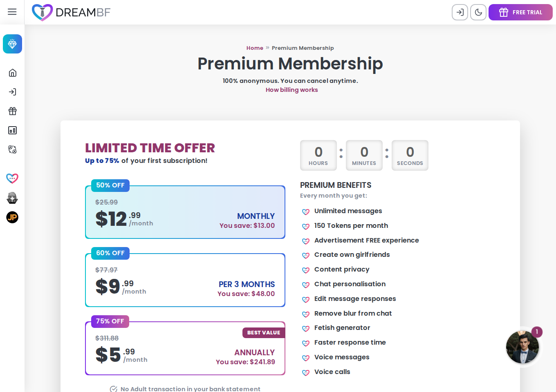Image resolution: width=556 pixels, height=392 pixels.
Task: Click the FREE TRIAL button
Action: pyautogui.click(x=520, y=12)
